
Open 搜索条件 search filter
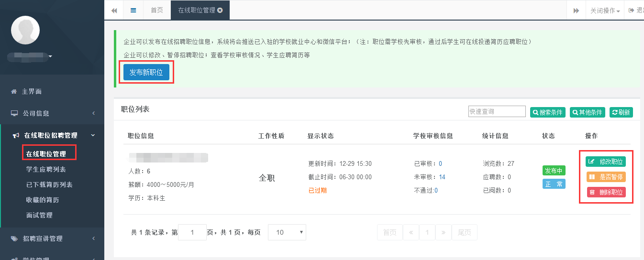coord(547,112)
